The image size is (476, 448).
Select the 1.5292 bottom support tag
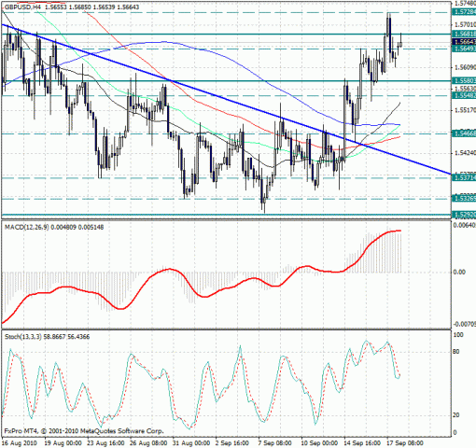(464, 215)
